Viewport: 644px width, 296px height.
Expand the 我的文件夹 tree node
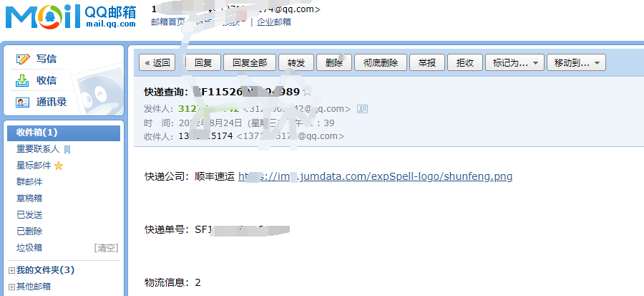point(11,270)
